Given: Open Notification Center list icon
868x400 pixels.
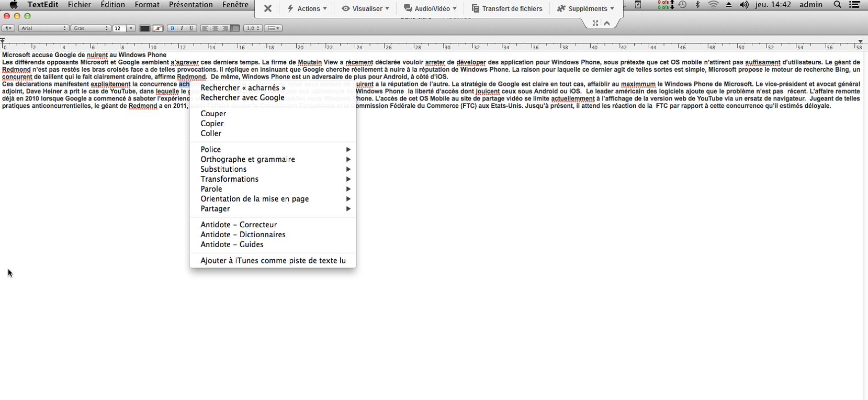Looking at the screenshot, I should pyautogui.click(x=854, y=5).
